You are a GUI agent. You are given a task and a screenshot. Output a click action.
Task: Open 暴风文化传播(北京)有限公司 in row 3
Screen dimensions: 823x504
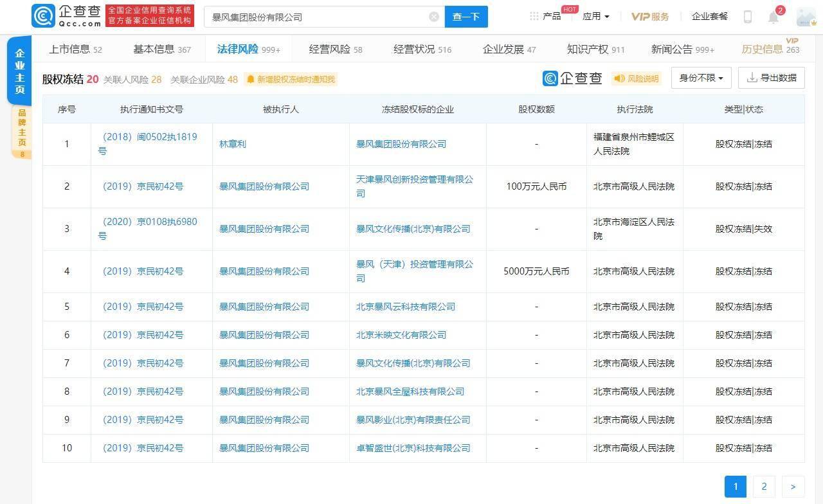tap(413, 229)
